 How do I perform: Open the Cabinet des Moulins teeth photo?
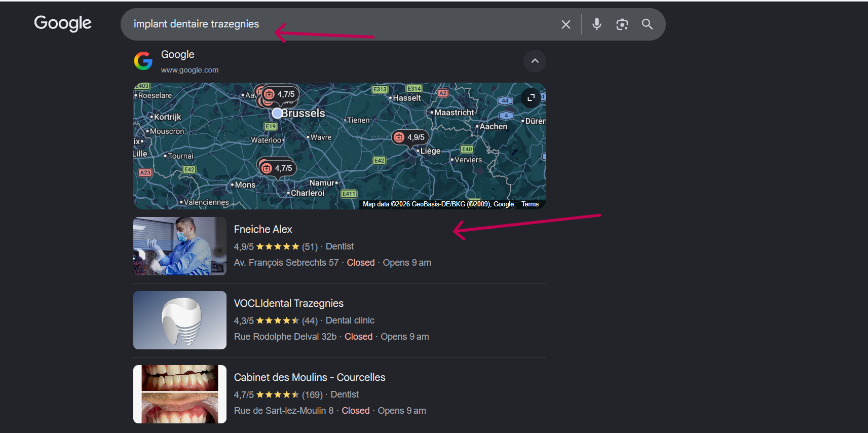coord(180,394)
